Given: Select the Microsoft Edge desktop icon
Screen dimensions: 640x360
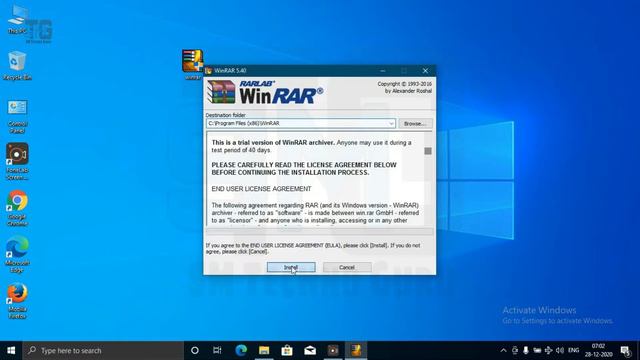Looking at the screenshot, I should (17, 255).
